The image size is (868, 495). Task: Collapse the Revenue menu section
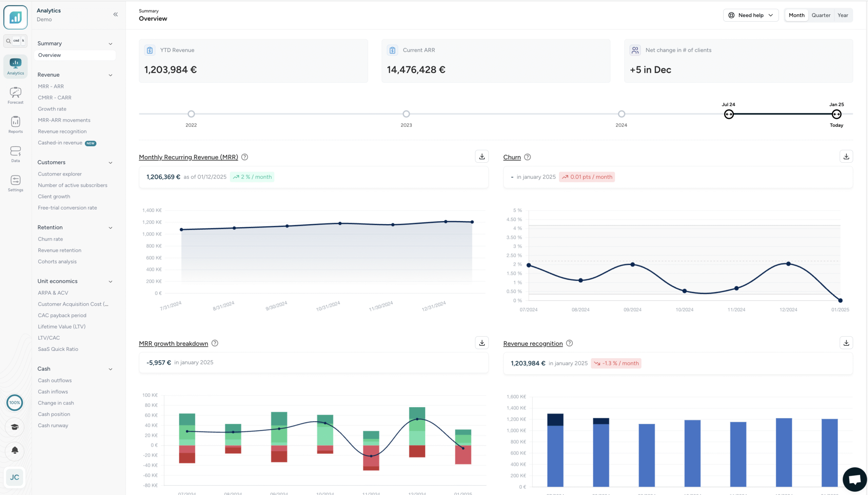(x=111, y=75)
